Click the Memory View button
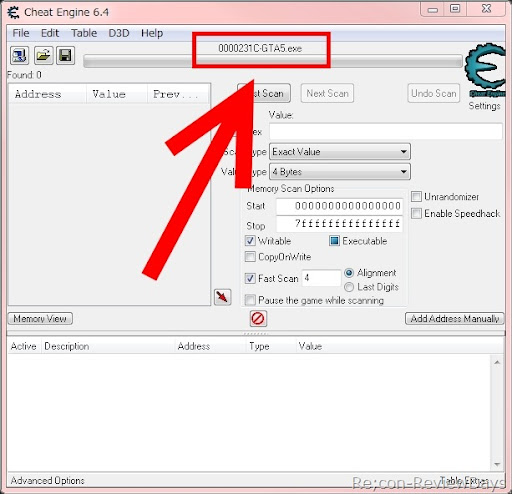512x494 pixels. click(40, 319)
